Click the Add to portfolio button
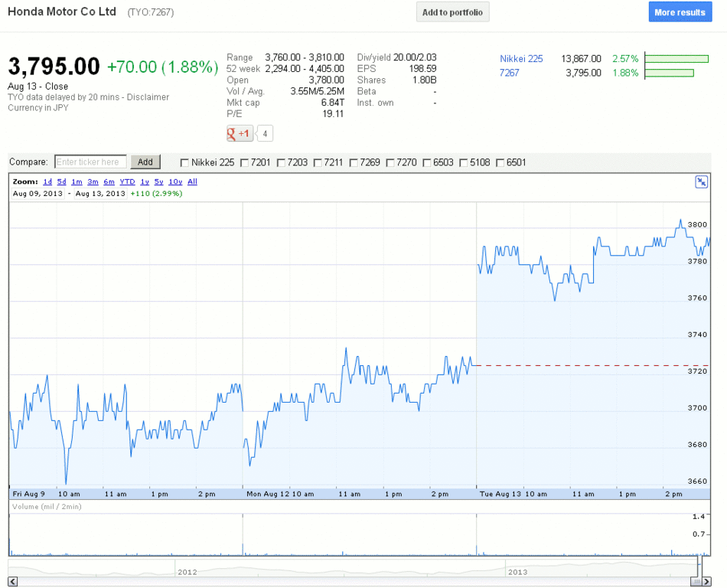 pyautogui.click(x=452, y=12)
